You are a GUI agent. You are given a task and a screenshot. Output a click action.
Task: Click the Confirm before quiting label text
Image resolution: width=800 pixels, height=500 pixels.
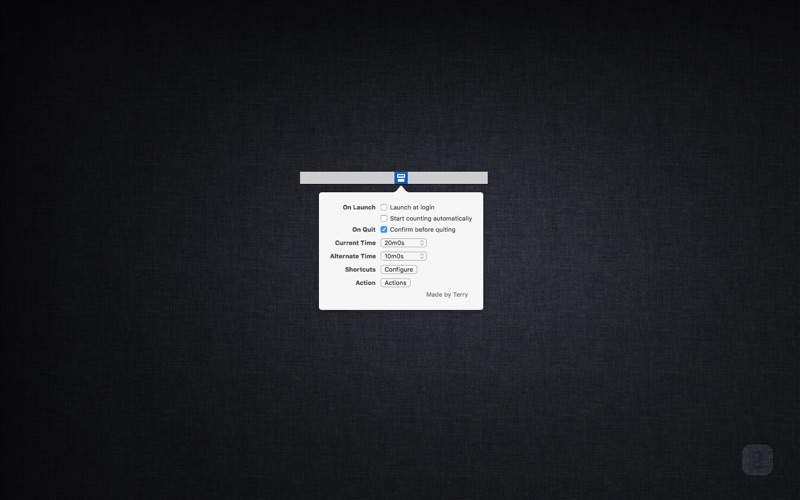click(422, 230)
